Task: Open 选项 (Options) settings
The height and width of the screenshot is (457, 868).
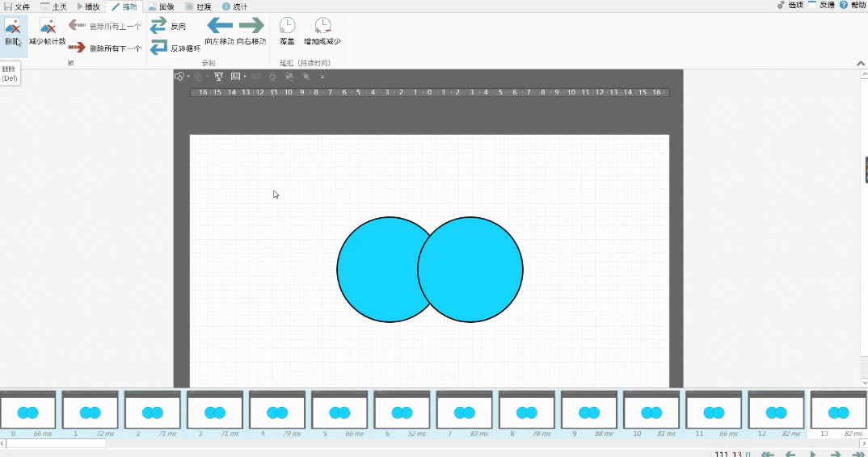Action: click(x=790, y=5)
